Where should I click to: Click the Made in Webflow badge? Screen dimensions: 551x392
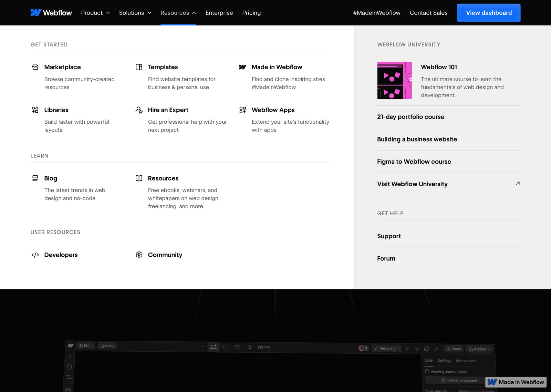tap(516, 382)
